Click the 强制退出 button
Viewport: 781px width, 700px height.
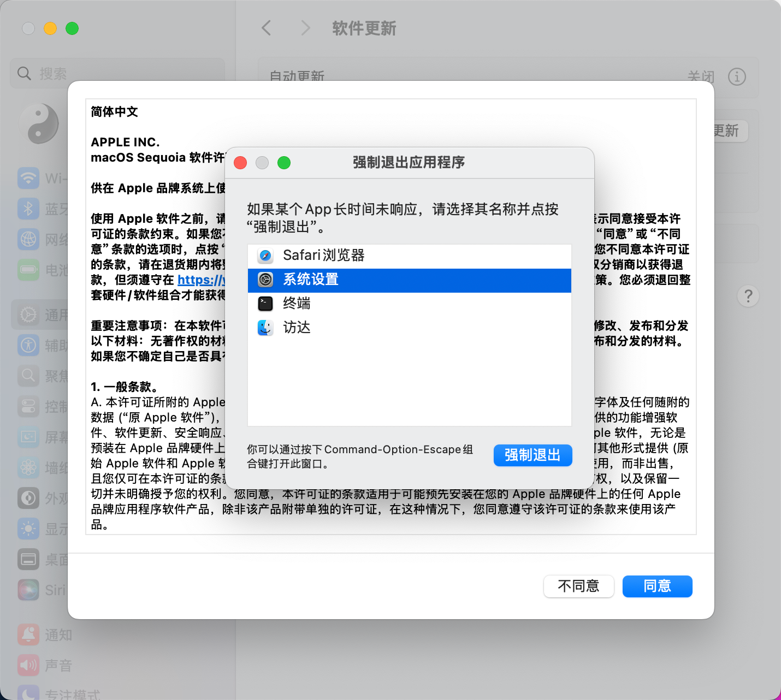(532, 455)
